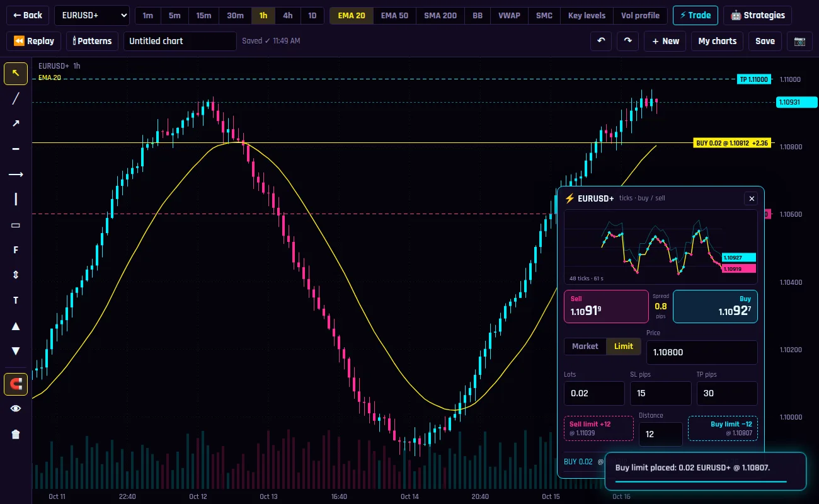Toggle the EMA 20 indicator
The width and height of the screenshot is (819, 504).
pos(352,15)
